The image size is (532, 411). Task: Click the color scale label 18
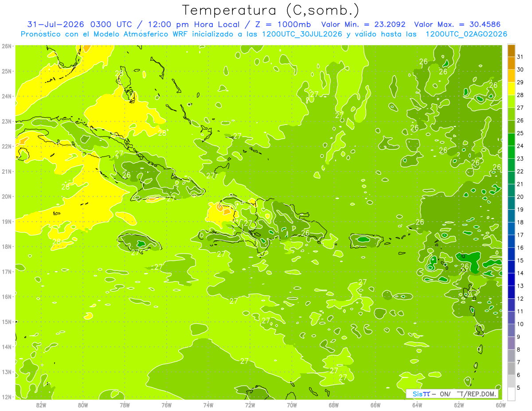coord(520,222)
